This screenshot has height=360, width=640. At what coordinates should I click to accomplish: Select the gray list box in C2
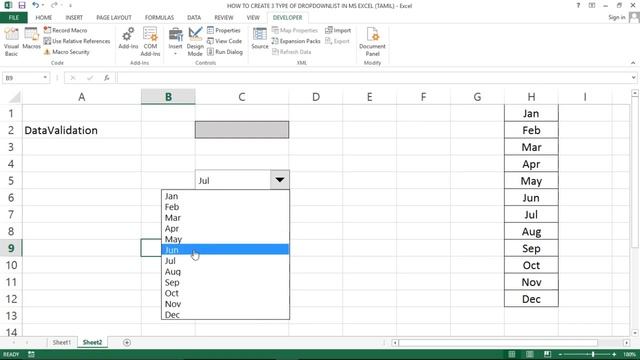pos(242,130)
